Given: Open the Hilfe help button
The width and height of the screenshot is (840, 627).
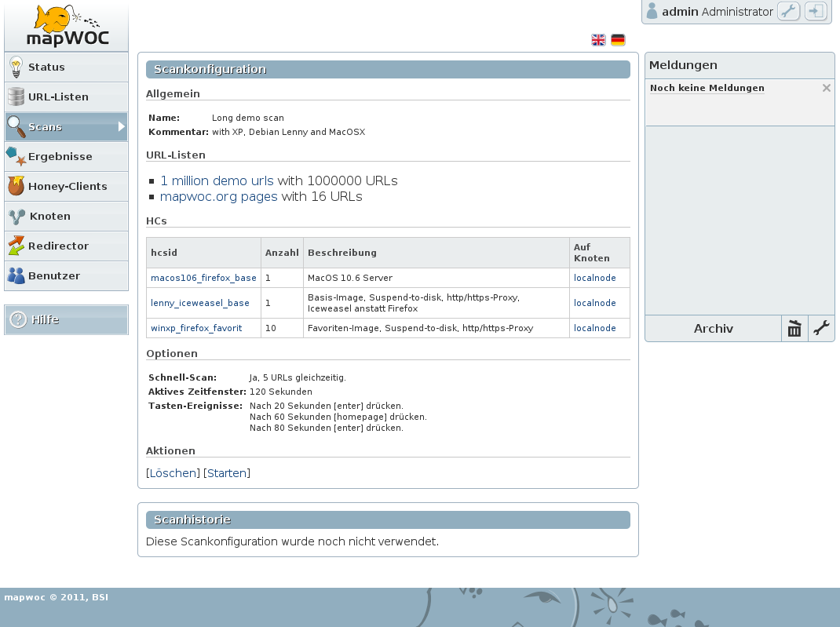Looking at the screenshot, I should (67, 319).
